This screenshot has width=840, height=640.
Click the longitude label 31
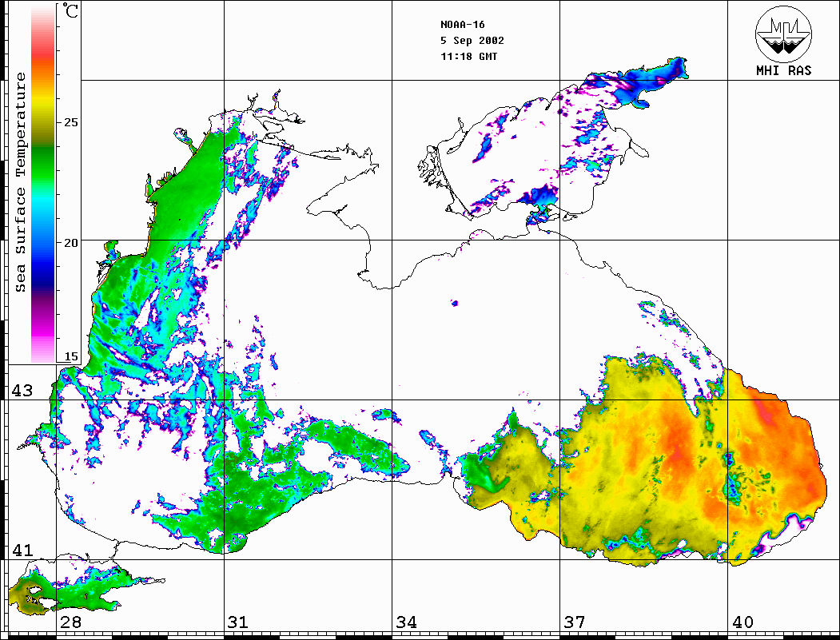[238, 622]
